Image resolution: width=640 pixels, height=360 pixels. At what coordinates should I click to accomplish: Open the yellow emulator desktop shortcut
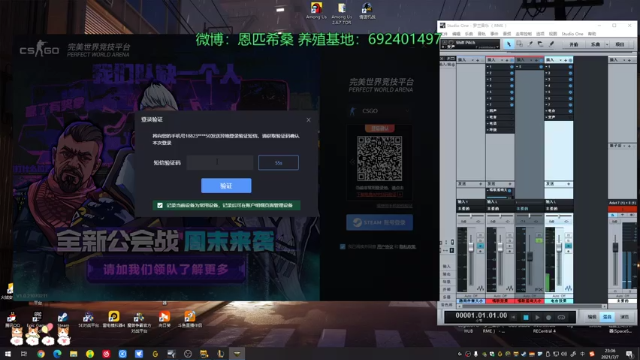[x=113, y=320]
